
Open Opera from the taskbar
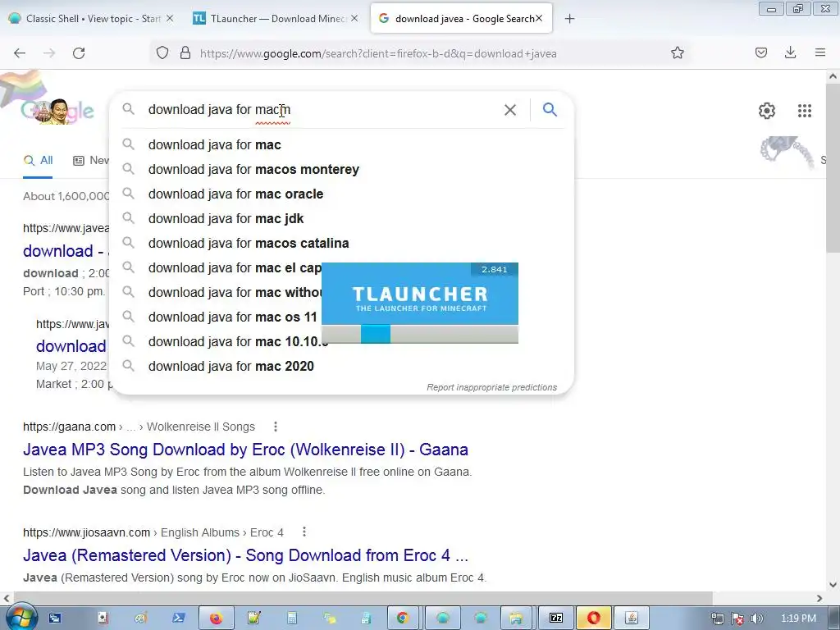[594, 619]
